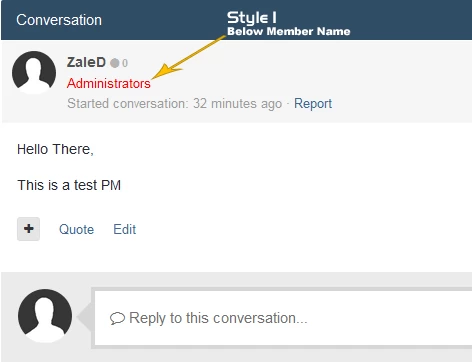472x362 pixels.
Task: Click the Conversation header title
Action: click(x=59, y=20)
